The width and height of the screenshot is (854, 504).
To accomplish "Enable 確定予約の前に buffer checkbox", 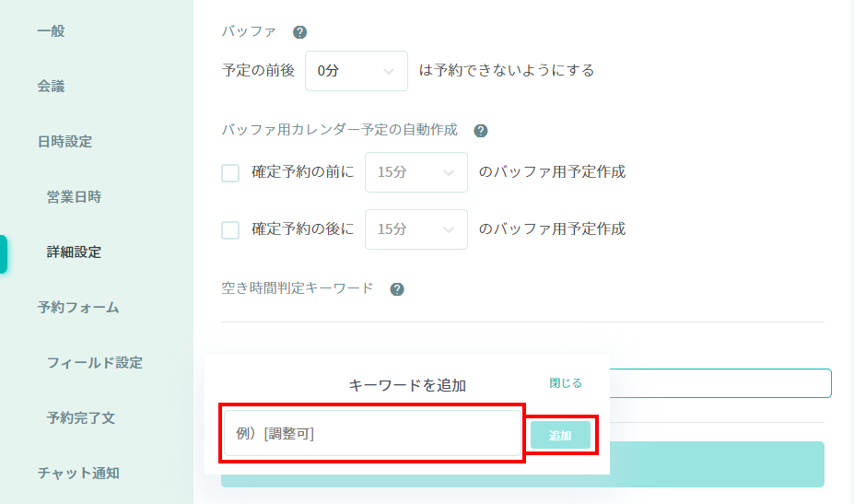I will tap(230, 173).
